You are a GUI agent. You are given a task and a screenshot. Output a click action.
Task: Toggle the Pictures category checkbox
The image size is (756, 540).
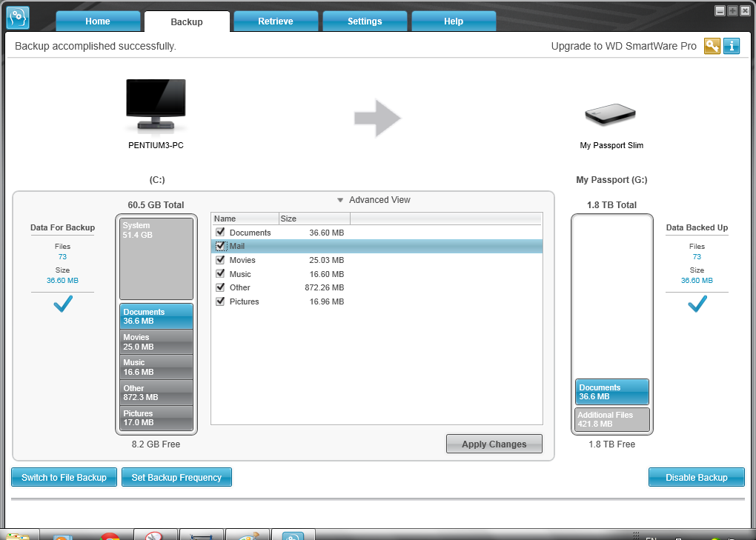tap(220, 301)
